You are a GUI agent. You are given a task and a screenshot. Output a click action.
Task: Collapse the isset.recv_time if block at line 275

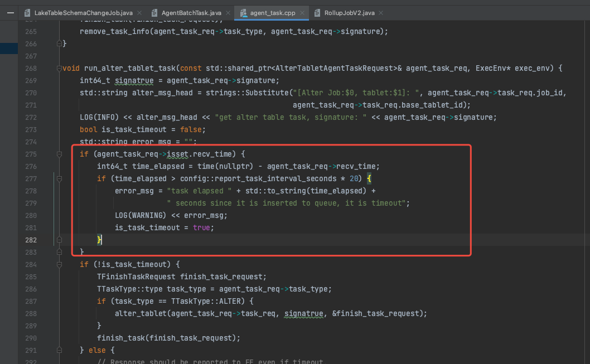pyautogui.click(x=59, y=154)
